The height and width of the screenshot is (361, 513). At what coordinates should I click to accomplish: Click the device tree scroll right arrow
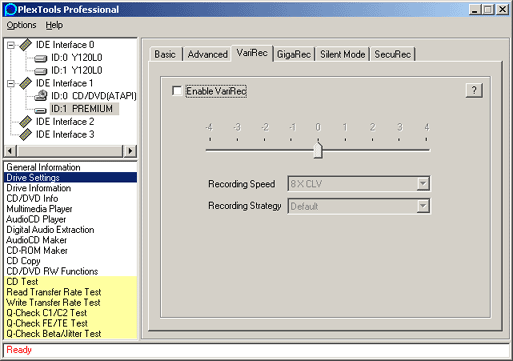130,151
